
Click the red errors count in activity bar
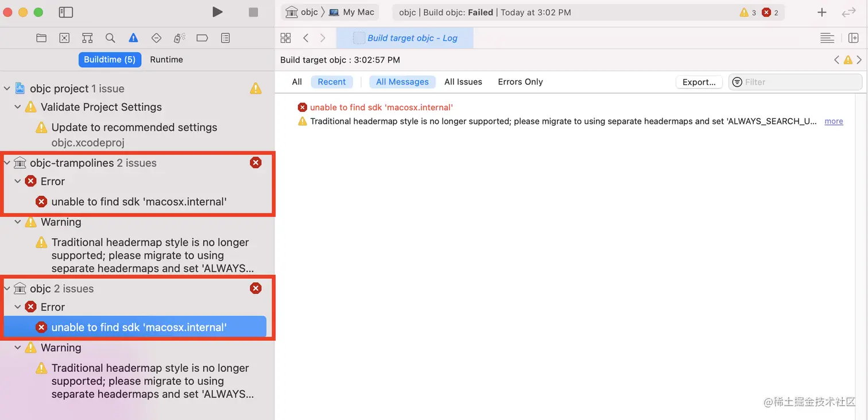770,13
